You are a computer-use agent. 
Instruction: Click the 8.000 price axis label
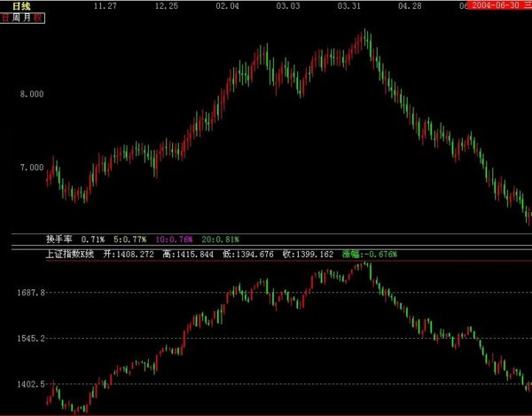tap(32, 94)
